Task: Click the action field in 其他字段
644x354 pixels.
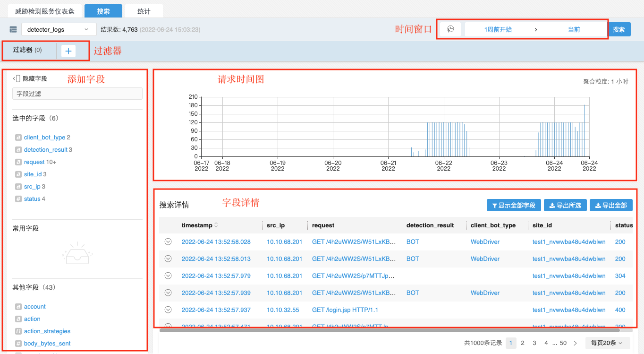Action: tap(32, 319)
